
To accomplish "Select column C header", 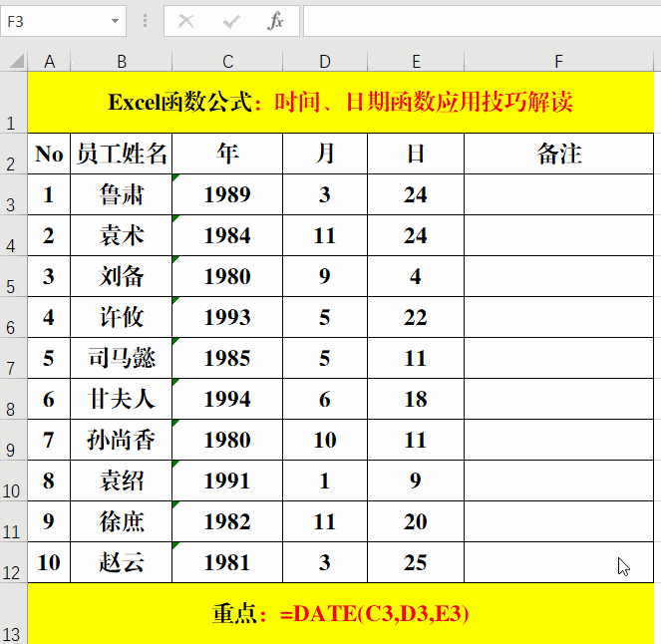I will [227, 62].
